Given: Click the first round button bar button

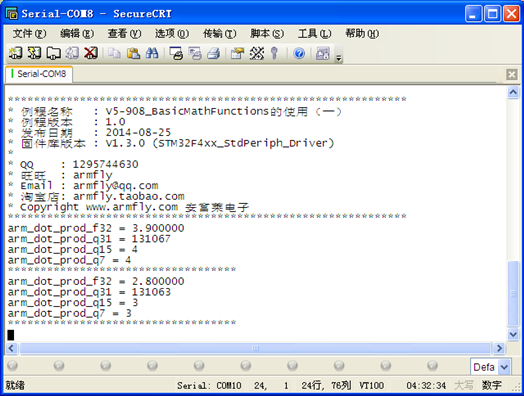Looking at the screenshot, I should point(12,365).
